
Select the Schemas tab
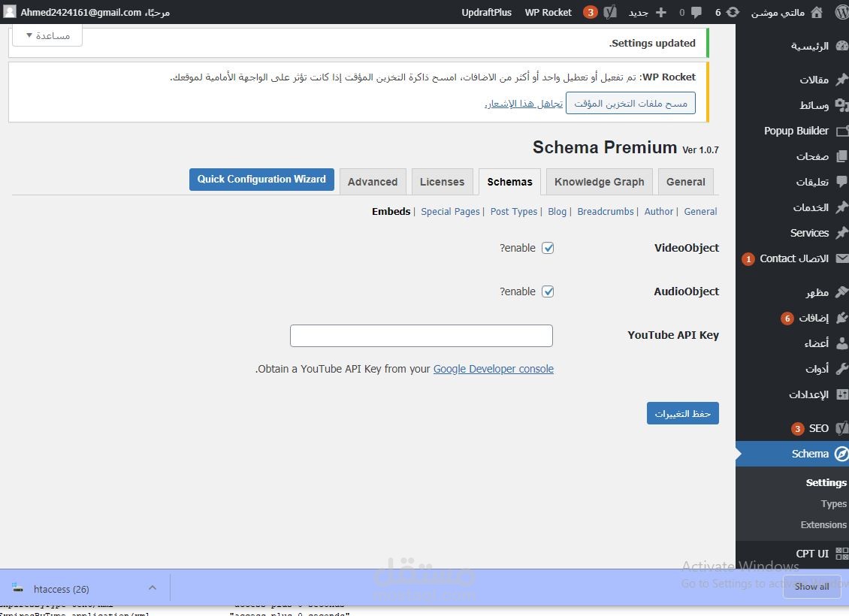tap(509, 182)
